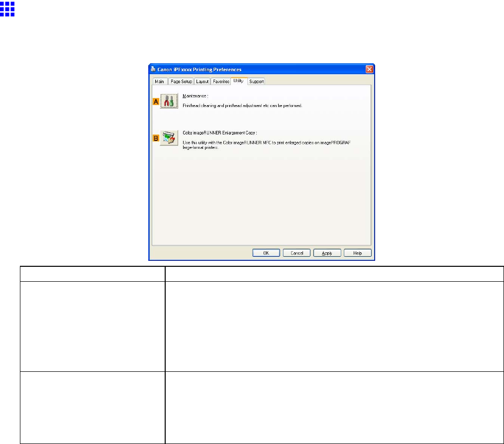Open Help for printing preferences

click(358, 253)
